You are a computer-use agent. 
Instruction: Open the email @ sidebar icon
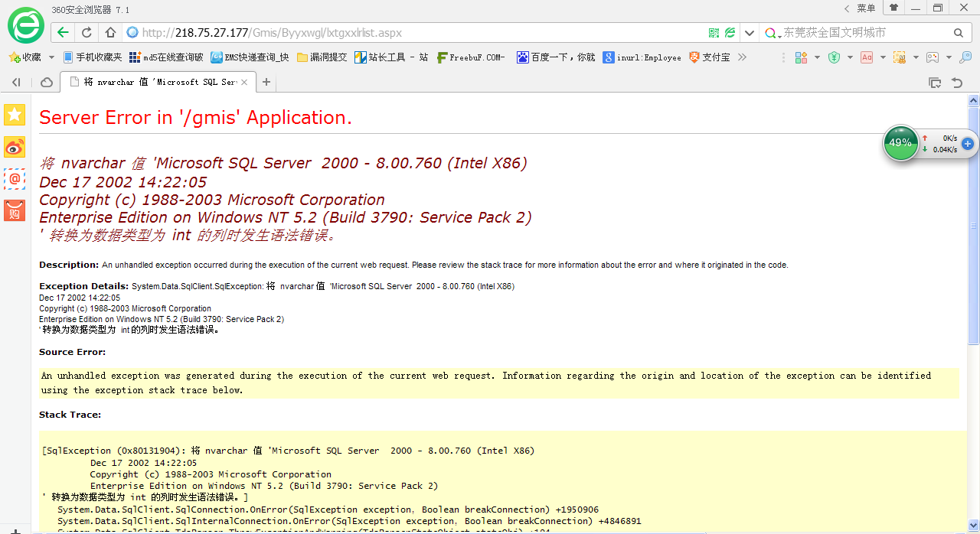[15, 179]
